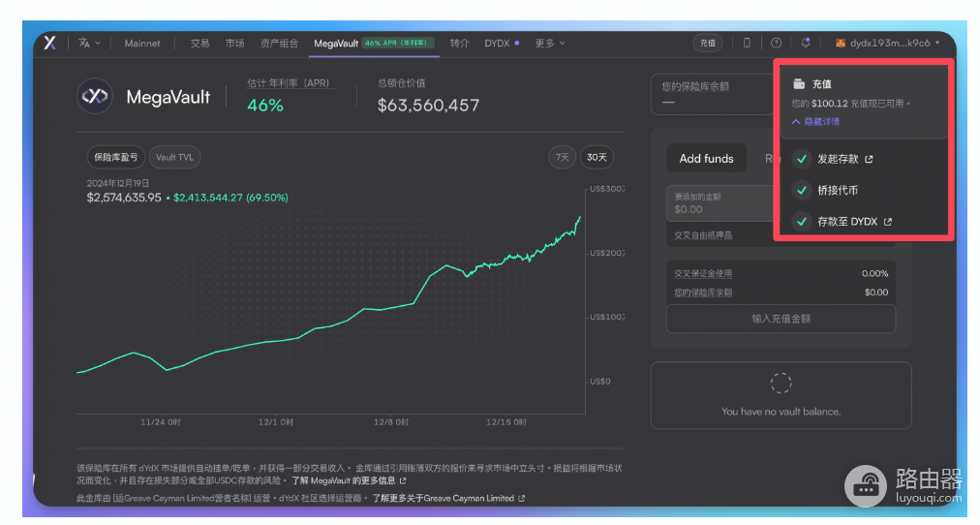Image resolution: width=980 pixels, height=525 pixels.
Task: Select the Mainnet network label
Action: tap(142, 44)
